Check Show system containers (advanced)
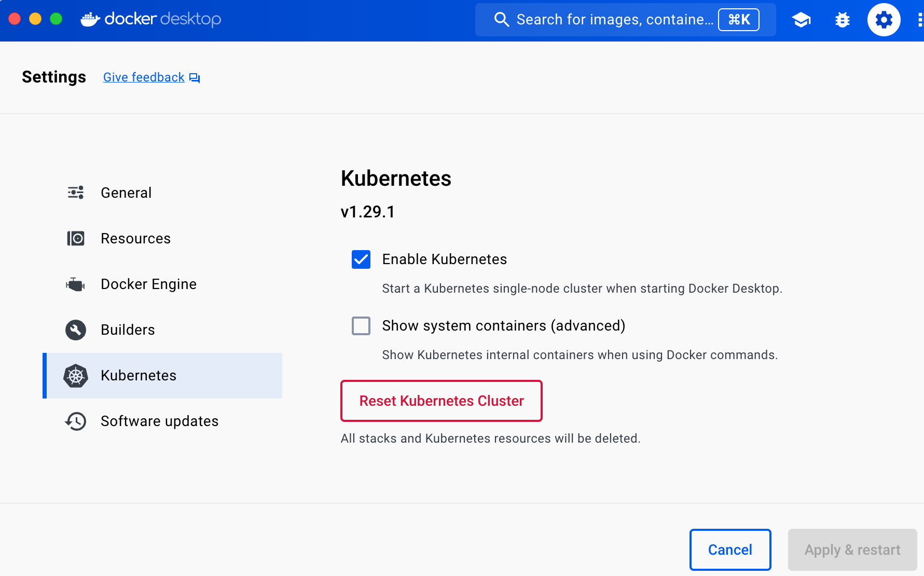The height and width of the screenshot is (576, 924). coord(361,325)
